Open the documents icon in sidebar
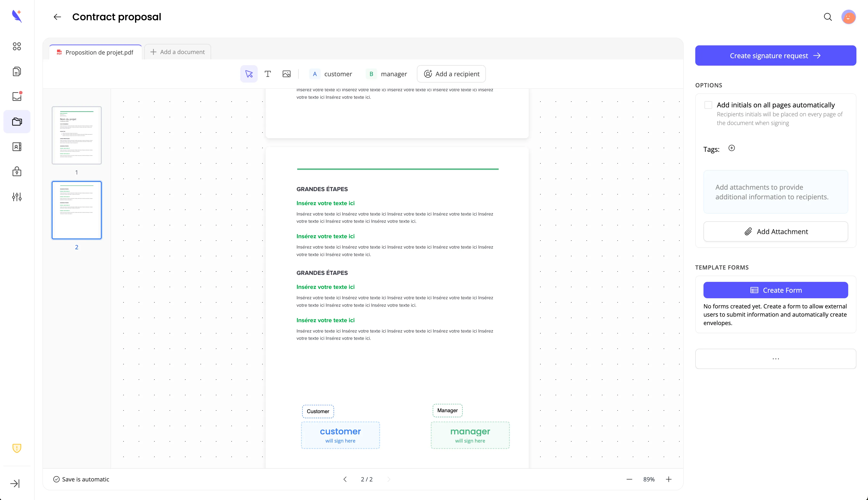868x500 pixels. [17, 71]
